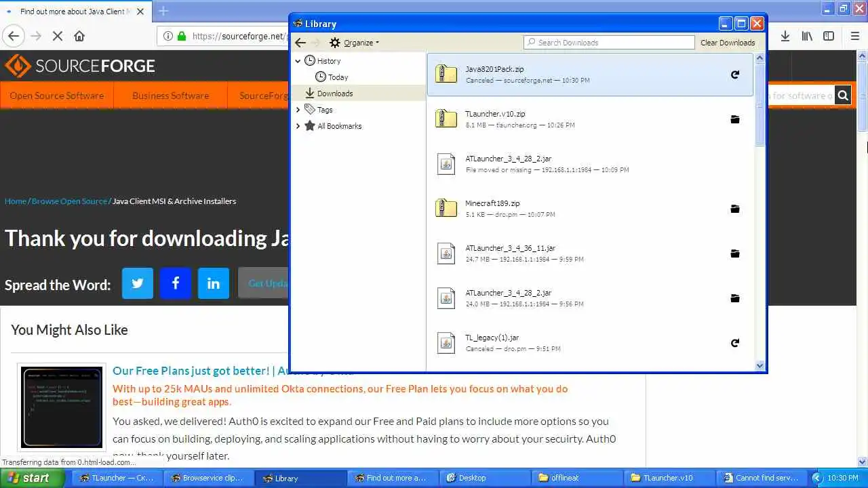This screenshot has height=488, width=868.
Task: Click the ATLauncher_3_4_36_11.jar file icon
Action: 446,253
